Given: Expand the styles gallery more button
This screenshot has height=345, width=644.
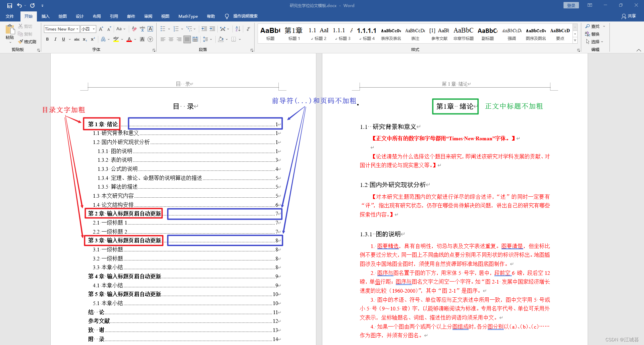Looking at the screenshot, I should coord(575,40).
